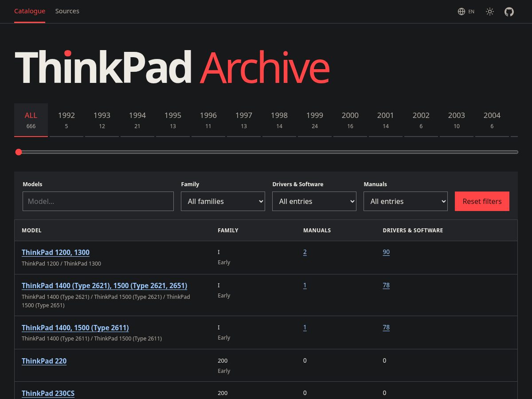Click the ThinkPad Archive title
This screenshot has width=532, height=399.
tap(172, 67)
